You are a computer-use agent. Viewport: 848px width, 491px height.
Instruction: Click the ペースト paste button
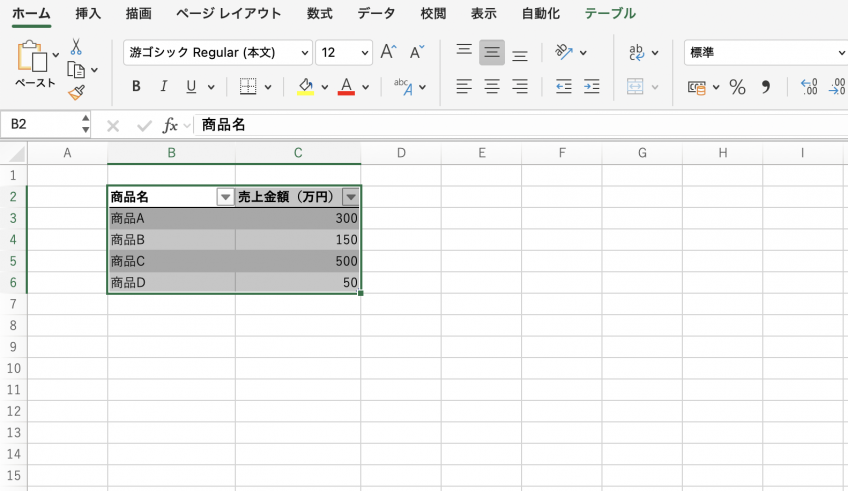pyautogui.click(x=33, y=65)
